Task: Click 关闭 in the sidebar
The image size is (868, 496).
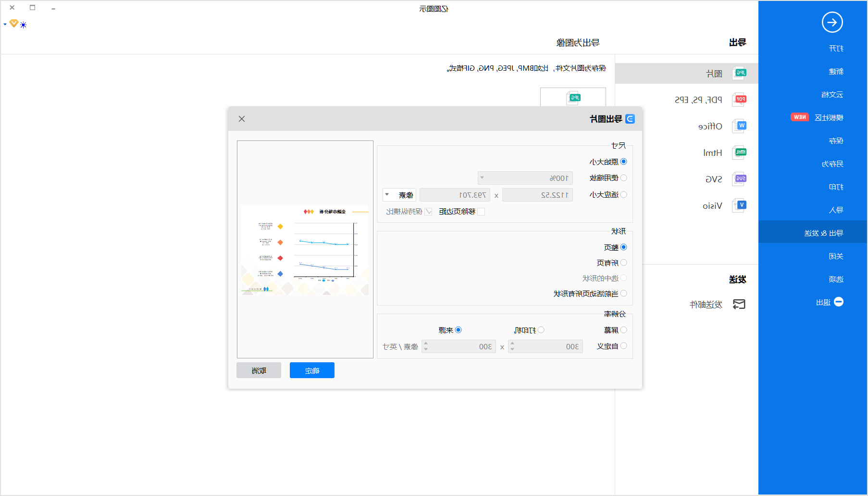Action: coord(836,256)
